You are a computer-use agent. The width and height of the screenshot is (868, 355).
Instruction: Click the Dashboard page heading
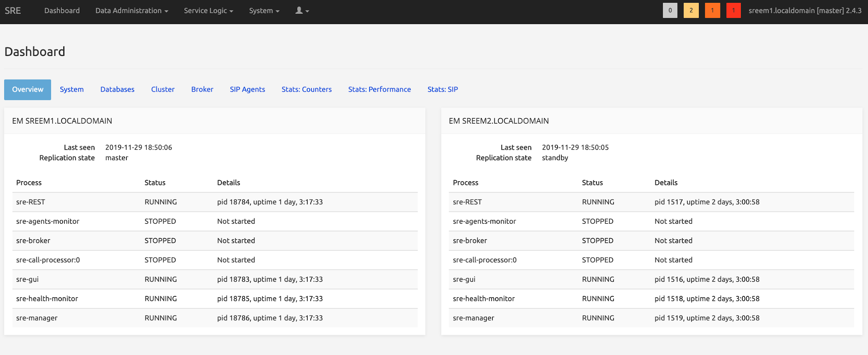[x=35, y=52]
